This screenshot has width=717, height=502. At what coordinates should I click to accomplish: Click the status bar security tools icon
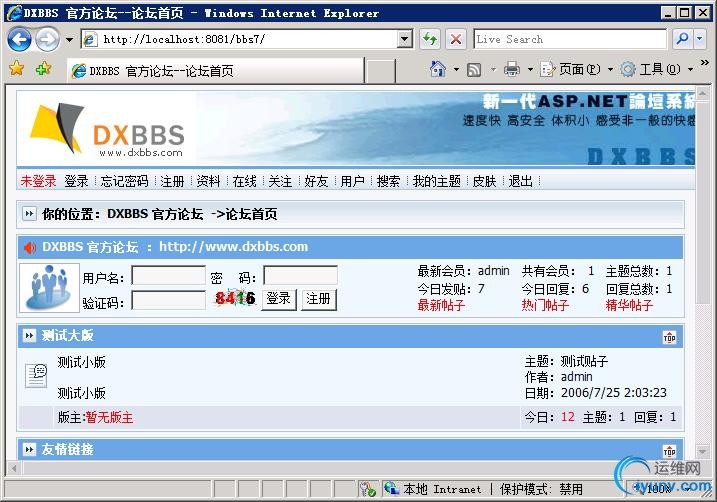point(367,489)
